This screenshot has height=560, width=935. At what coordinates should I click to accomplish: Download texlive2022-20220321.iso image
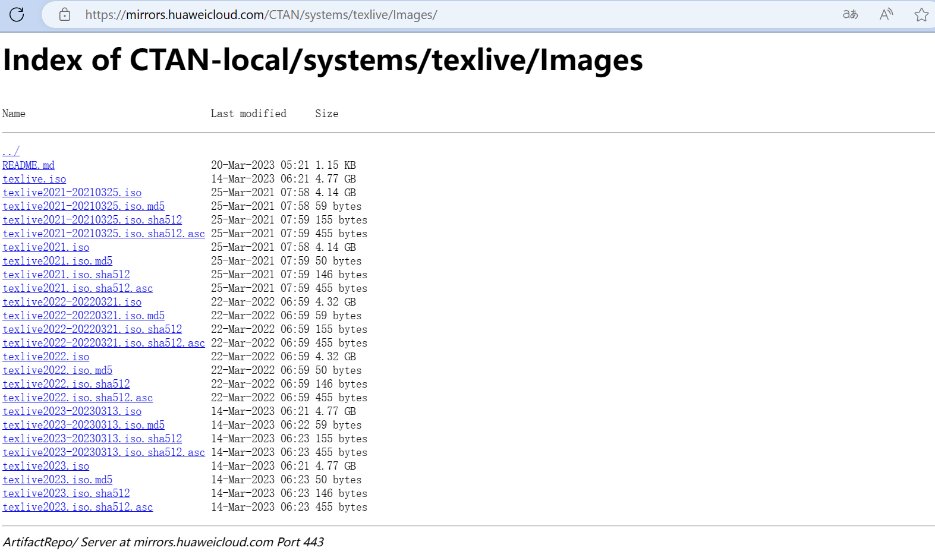coord(72,302)
